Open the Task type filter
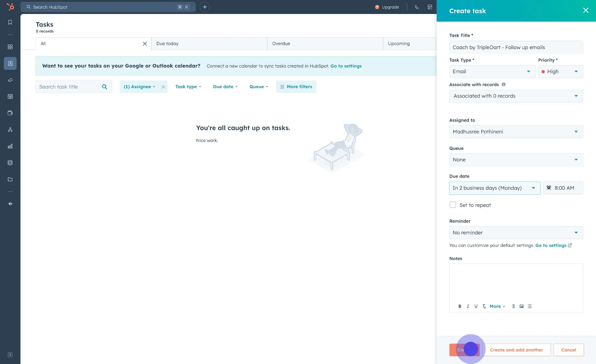 (x=188, y=87)
